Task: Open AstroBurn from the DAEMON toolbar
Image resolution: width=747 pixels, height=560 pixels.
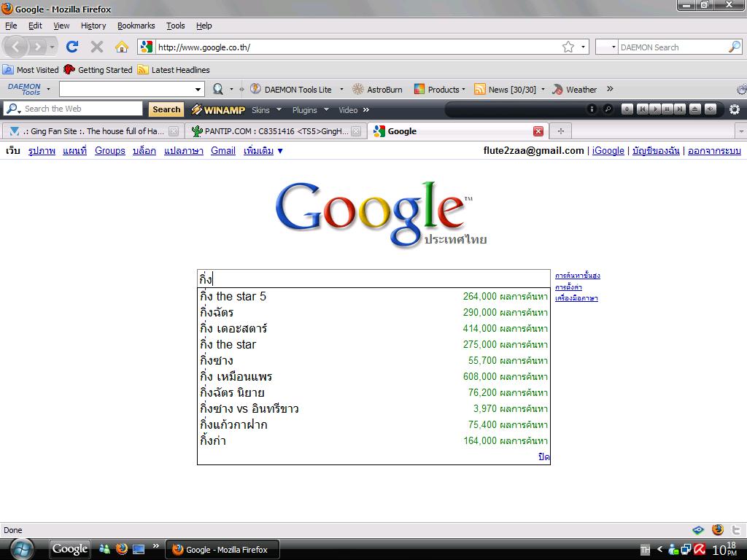Action: click(377, 90)
